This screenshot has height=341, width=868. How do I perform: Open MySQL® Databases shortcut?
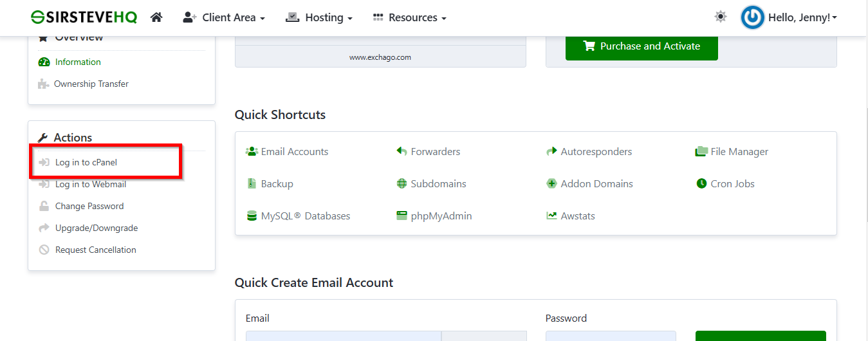click(x=306, y=216)
